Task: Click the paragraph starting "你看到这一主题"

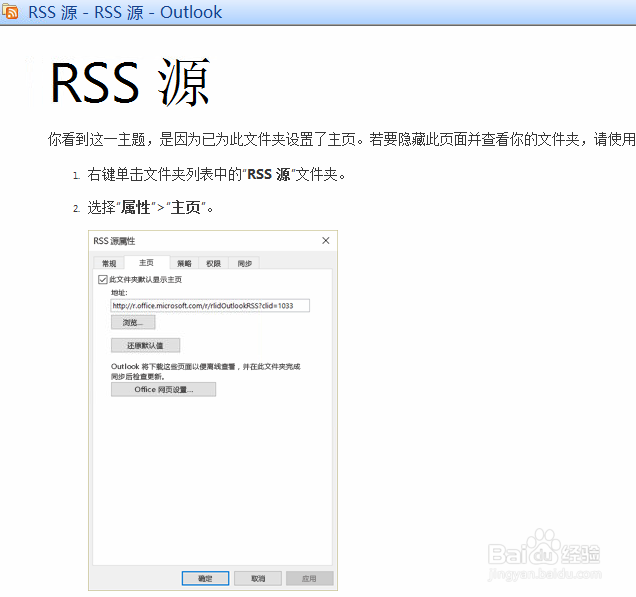Action: [341, 139]
